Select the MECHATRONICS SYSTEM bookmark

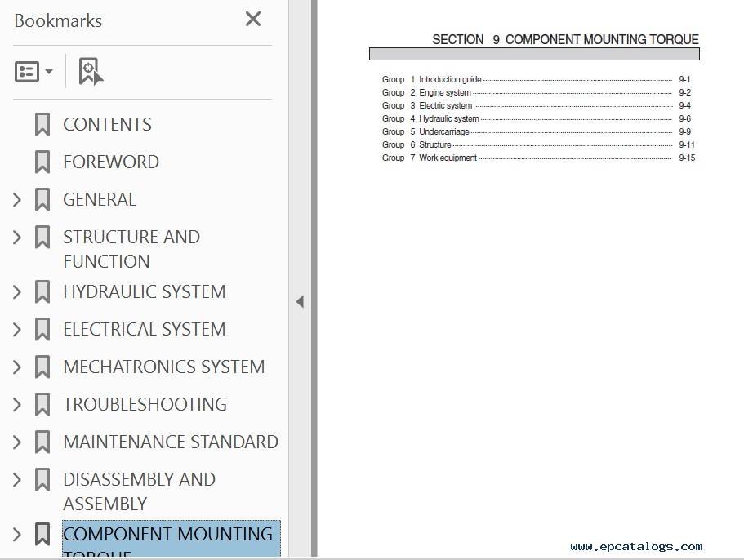click(163, 367)
